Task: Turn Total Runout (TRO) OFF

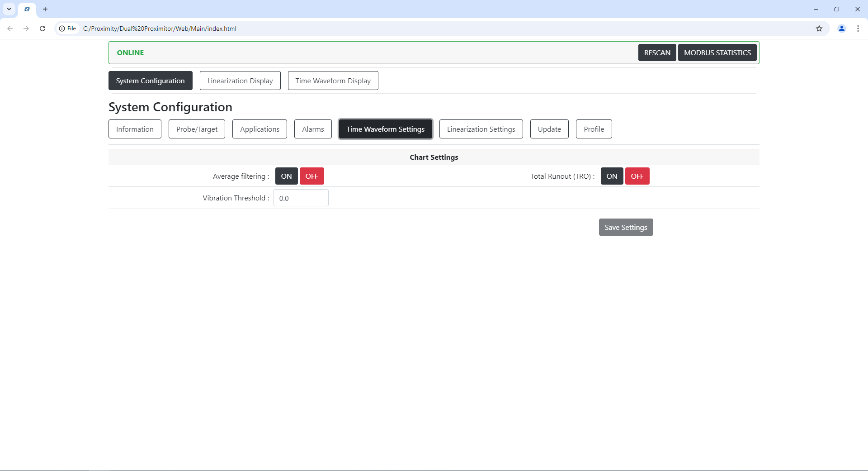Action: (x=637, y=176)
